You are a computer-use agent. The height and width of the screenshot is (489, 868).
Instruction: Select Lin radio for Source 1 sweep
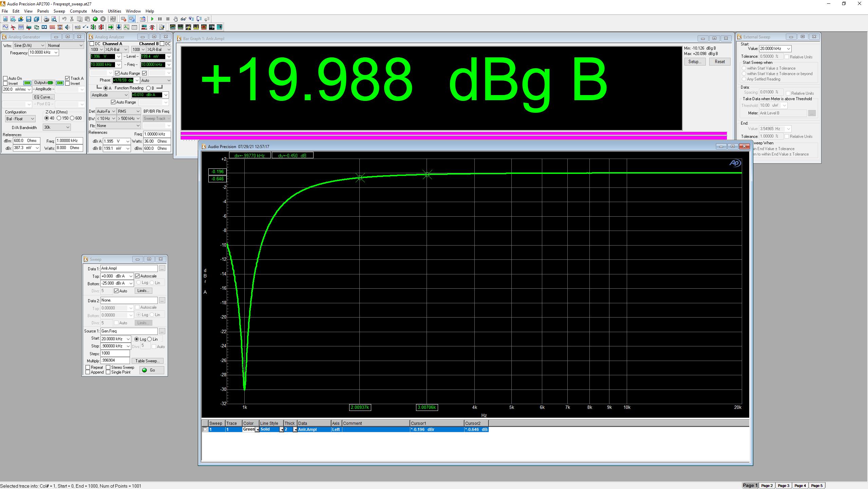tap(150, 339)
